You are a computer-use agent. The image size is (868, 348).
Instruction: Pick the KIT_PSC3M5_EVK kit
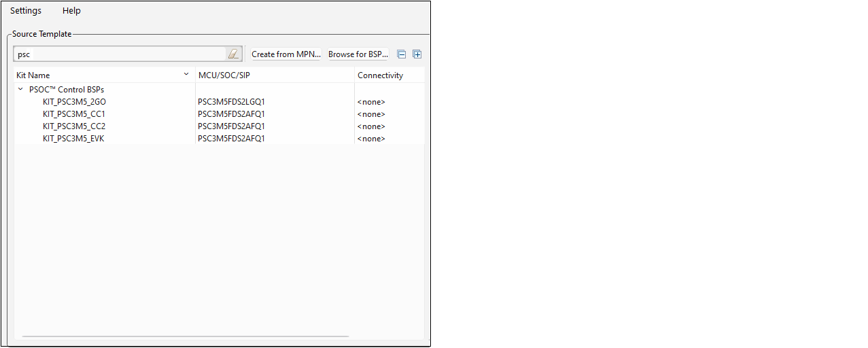point(73,139)
